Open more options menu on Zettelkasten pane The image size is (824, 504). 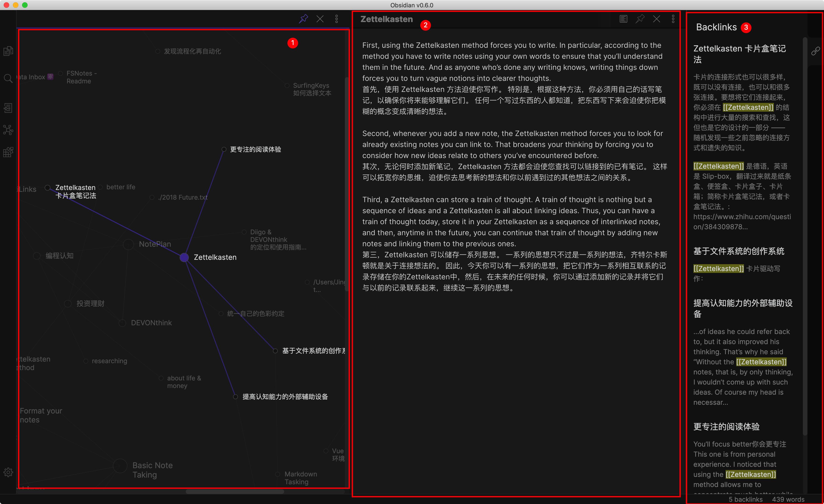pos(673,19)
